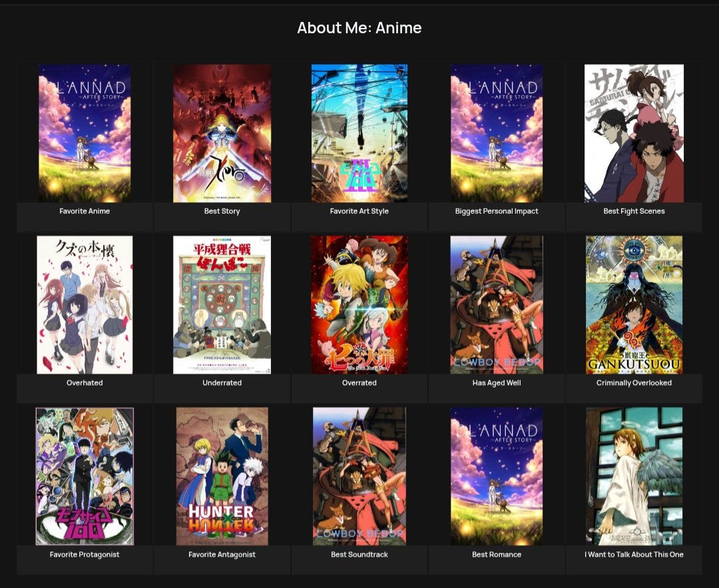719x588 pixels.
Task: Click the Overhated Kuzu no Honkai poster
Action: 85,305
